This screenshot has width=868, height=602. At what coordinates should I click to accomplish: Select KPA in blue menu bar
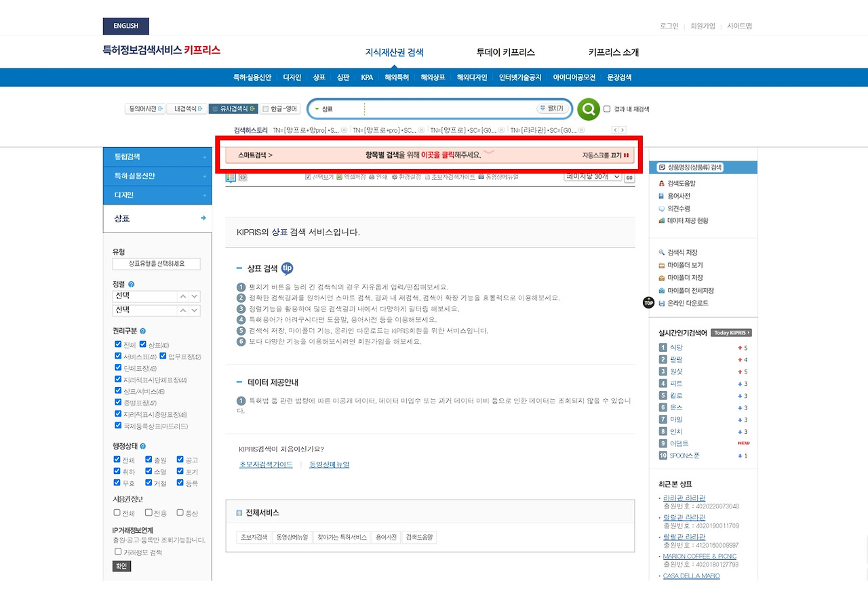click(367, 77)
